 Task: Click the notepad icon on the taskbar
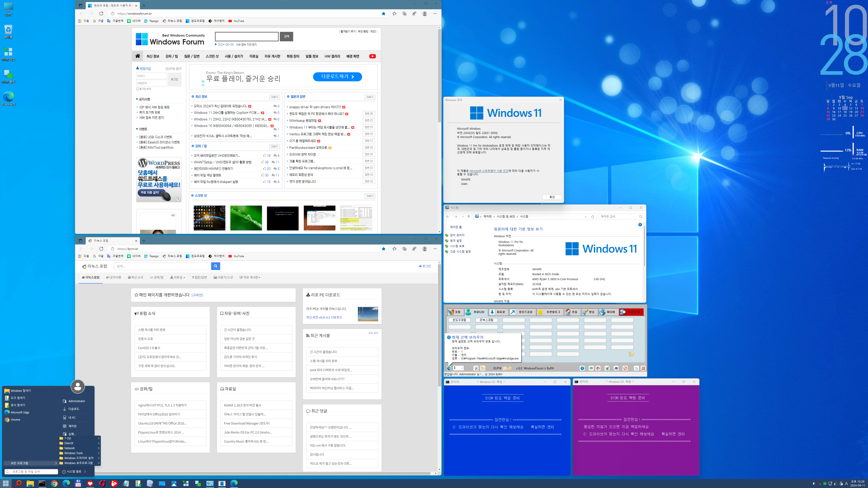(126, 484)
